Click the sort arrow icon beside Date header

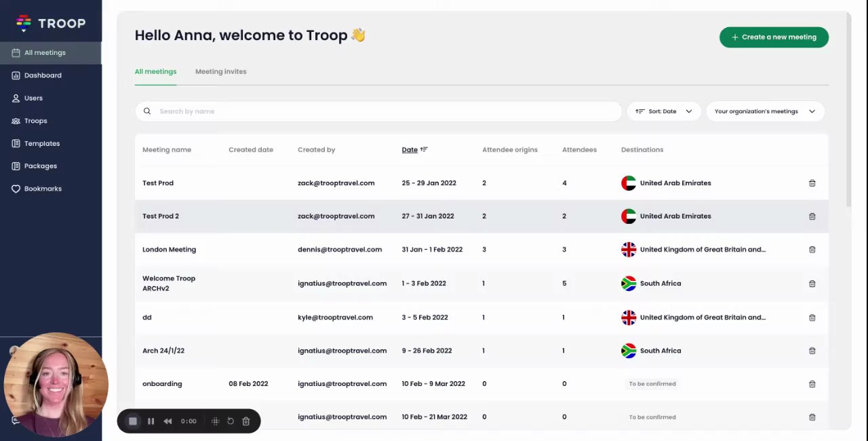[x=425, y=149]
